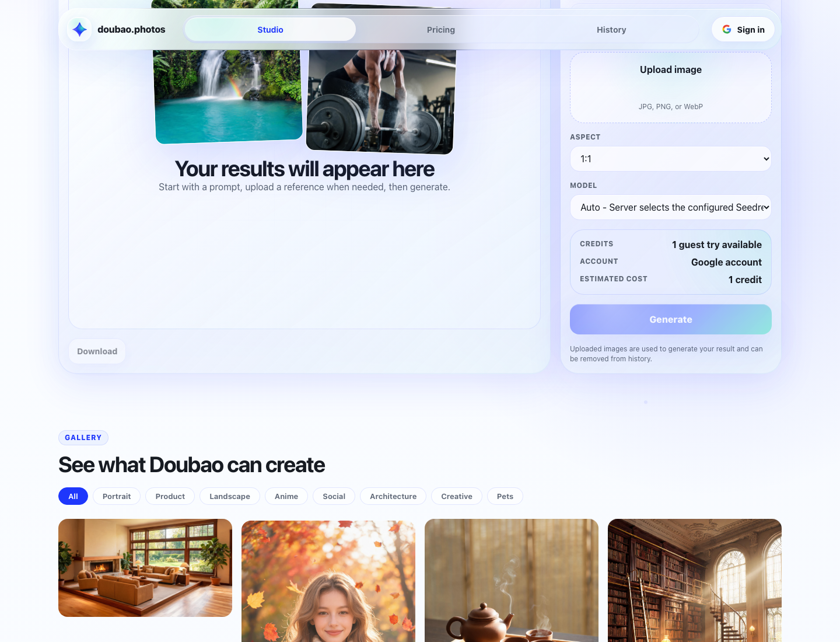Filter gallery by Architecture
Viewport: 840px width, 642px height.
(x=393, y=496)
